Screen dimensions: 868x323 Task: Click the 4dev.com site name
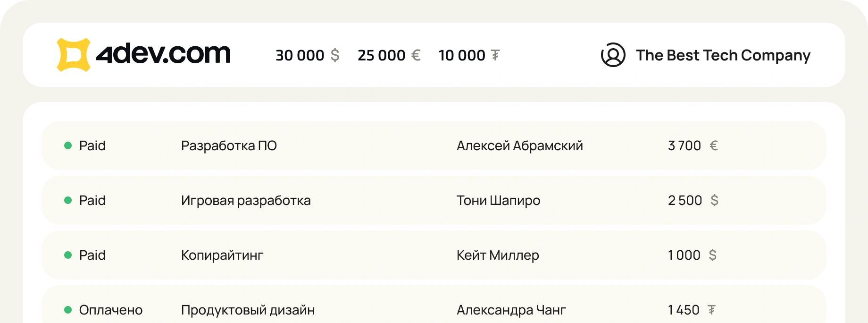tap(163, 54)
